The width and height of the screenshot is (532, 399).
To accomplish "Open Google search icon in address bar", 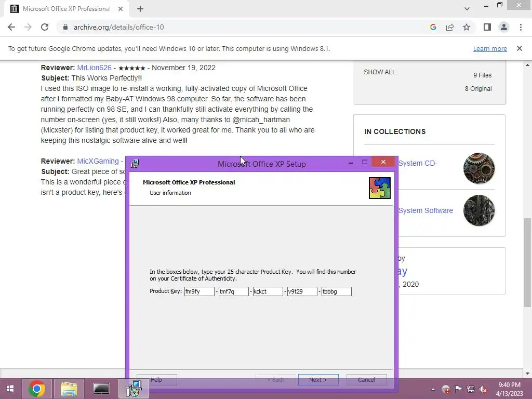I will click(433, 27).
